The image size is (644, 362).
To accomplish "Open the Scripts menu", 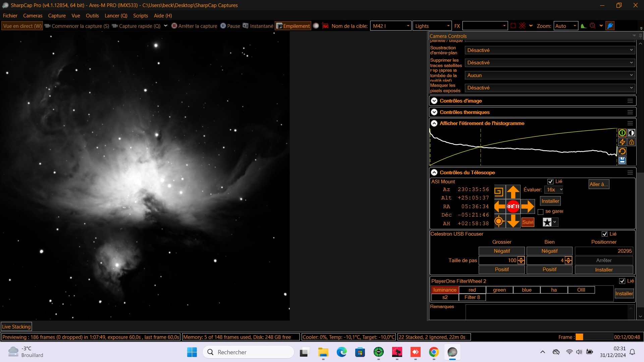I will [141, 16].
